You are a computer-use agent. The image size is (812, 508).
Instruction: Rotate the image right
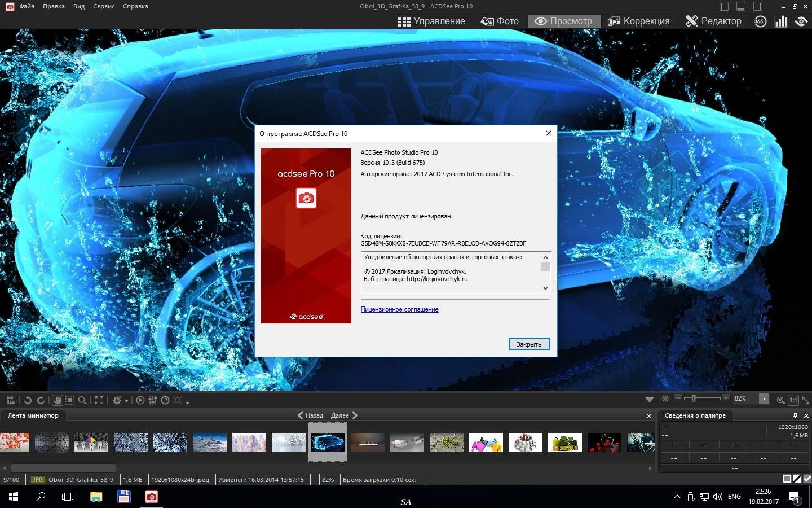click(41, 400)
